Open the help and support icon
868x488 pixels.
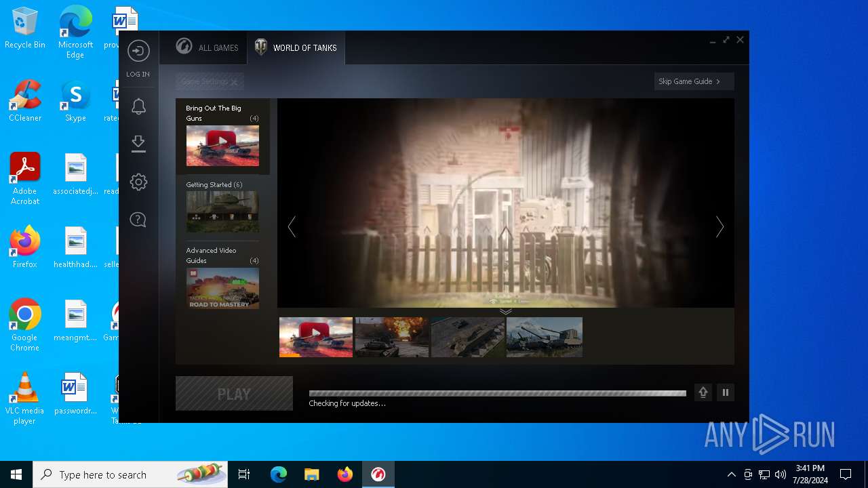pos(138,220)
